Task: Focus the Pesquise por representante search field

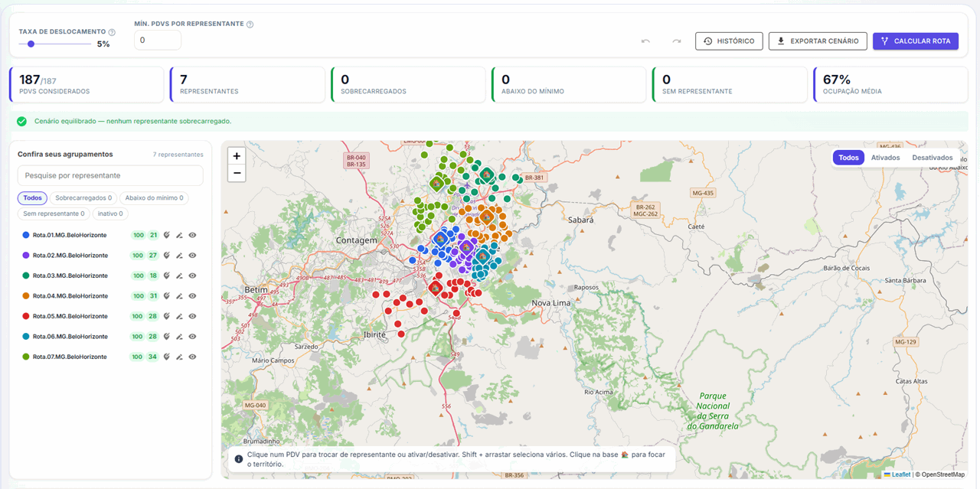Action: click(110, 175)
